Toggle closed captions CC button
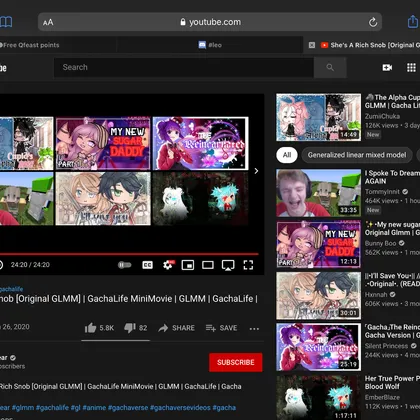This screenshot has height=420, width=420. 147,265
